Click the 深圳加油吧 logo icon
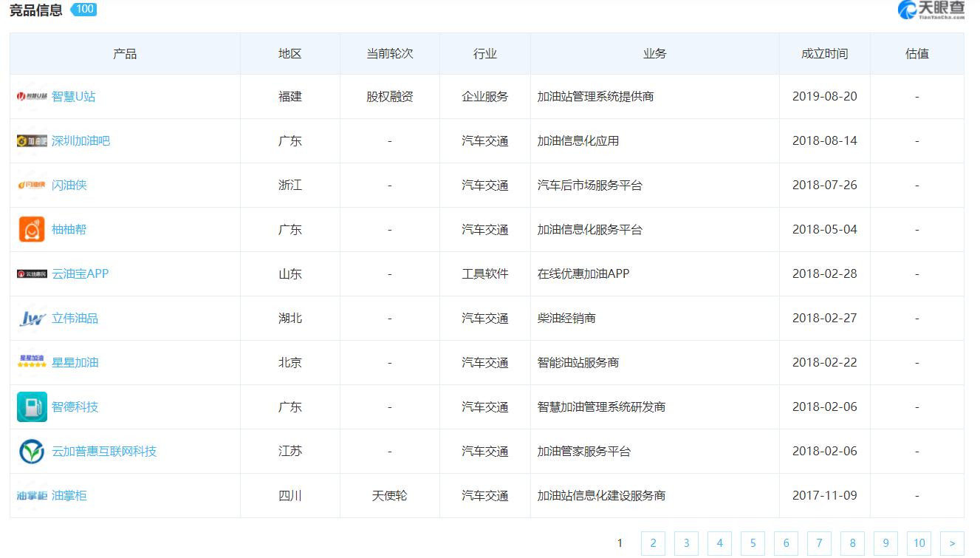Screen dimensions: 980x558 32,141
